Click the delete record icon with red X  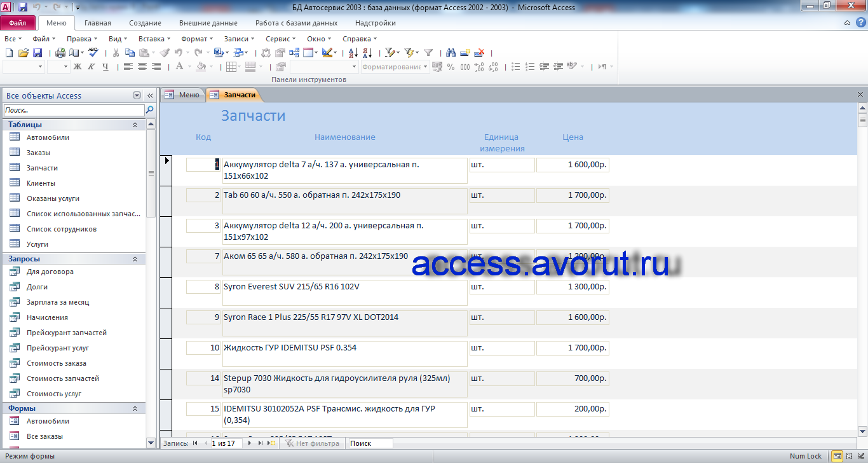(x=479, y=53)
